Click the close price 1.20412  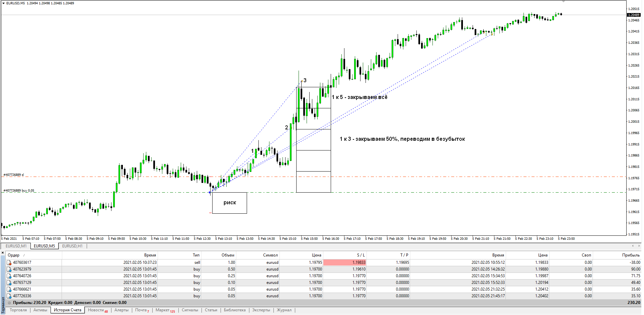[542, 289]
